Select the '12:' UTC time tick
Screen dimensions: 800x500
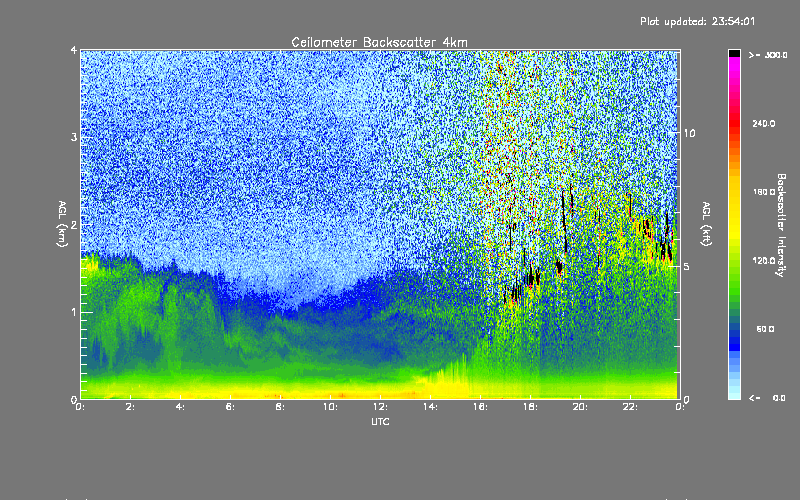click(x=380, y=407)
